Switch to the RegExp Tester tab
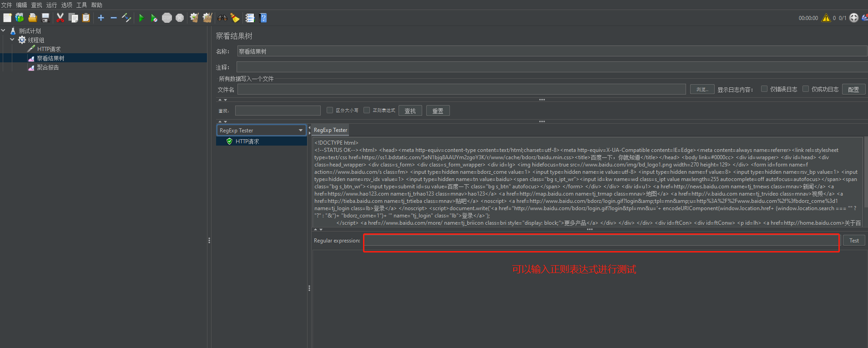This screenshot has height=348, width=868. click(x=330, y=130)
